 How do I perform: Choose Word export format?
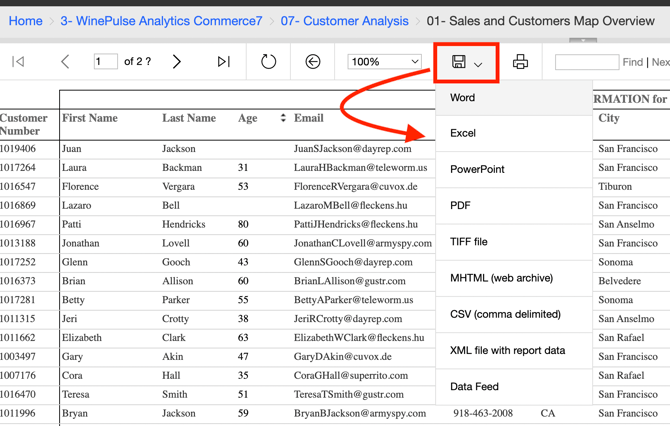[463, 98]
